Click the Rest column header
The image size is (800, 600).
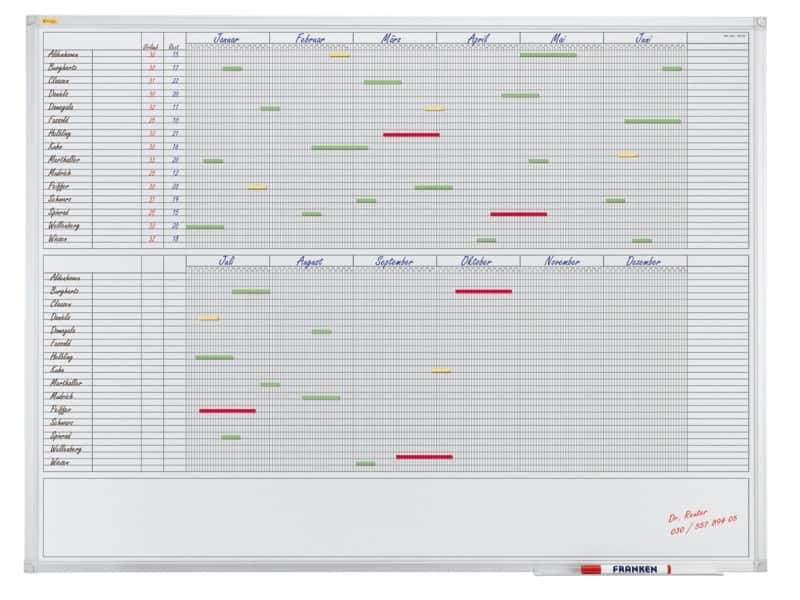tap(174, 46)
